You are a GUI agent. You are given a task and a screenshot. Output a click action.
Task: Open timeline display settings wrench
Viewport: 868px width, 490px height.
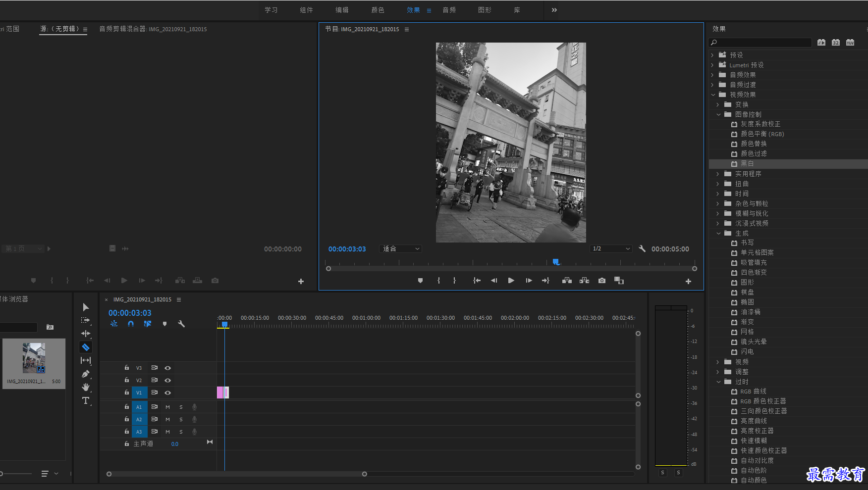coord(181,324)
